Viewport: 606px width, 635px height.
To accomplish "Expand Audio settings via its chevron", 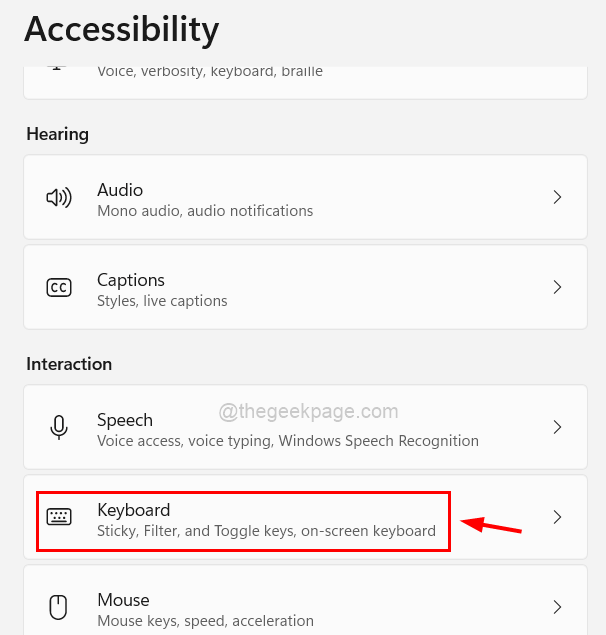I will [x=558, y=198].
